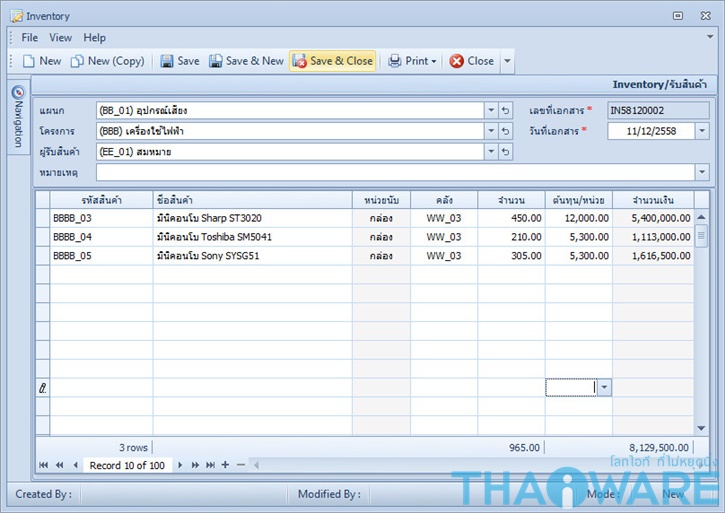Image resolution: width=725 pixels, height=513 pixels.
Task: Reset the โครงการ field with undo icon
Action: 505,131
